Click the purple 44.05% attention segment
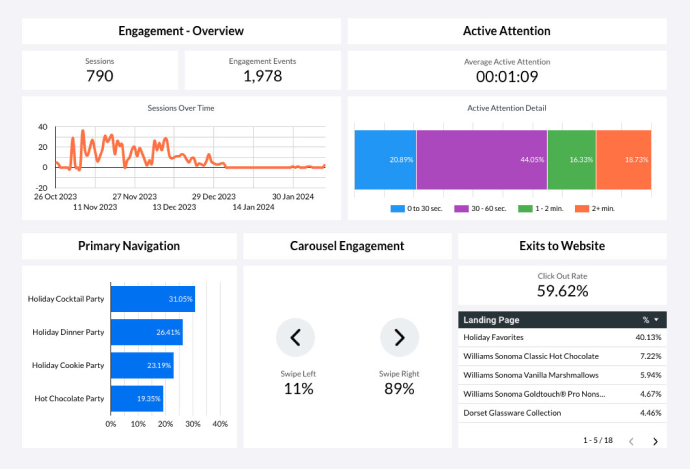The image size is (690, 469). (x=481, y=159)
